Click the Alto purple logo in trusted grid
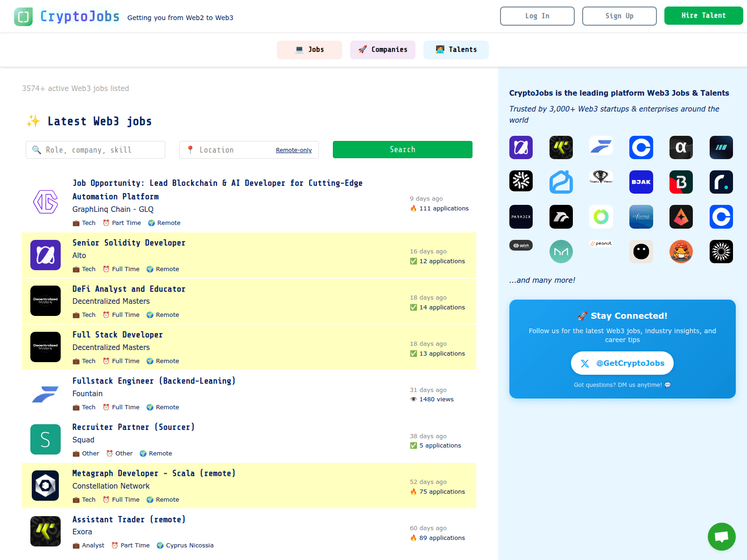 [x=521, y=147]
